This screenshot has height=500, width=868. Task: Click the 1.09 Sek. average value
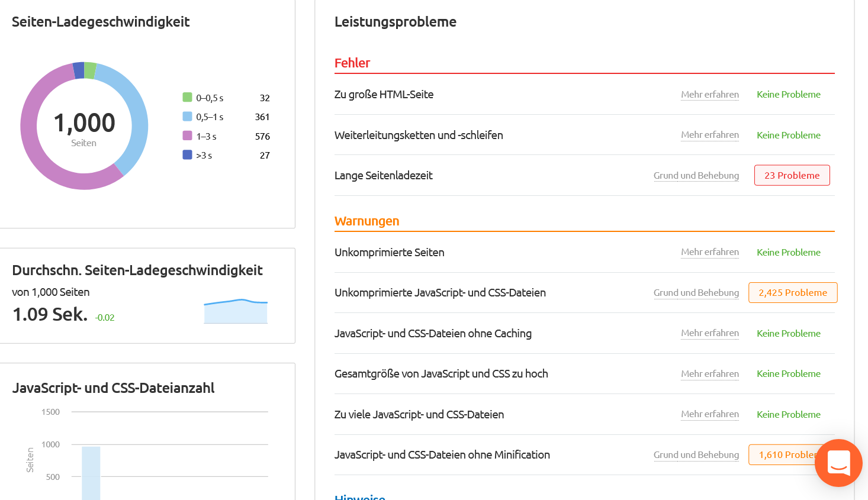(50, 314)
